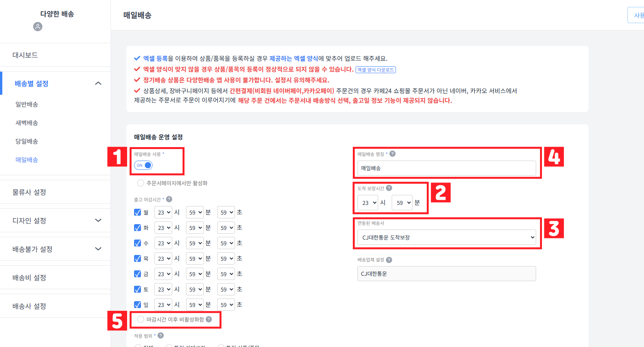
Task: Open help for 적용 범위 setting
Action: 161,335
